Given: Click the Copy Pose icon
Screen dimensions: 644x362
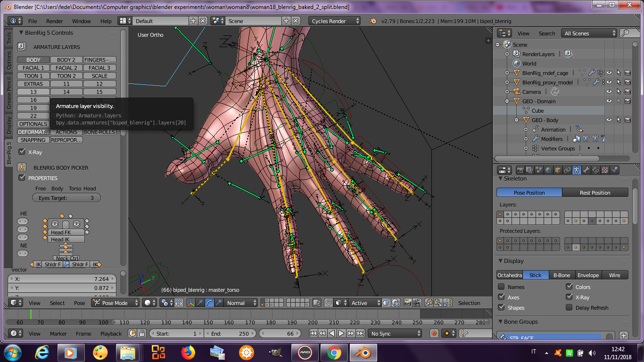Looking at the screenshot, I should click(x=429, y=303).
